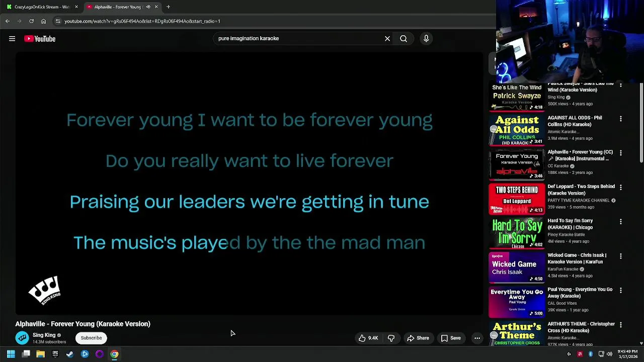Mute the Alphaville tab via speaker icon
This screenshot has height=362, width=644.
coord(148,7)
